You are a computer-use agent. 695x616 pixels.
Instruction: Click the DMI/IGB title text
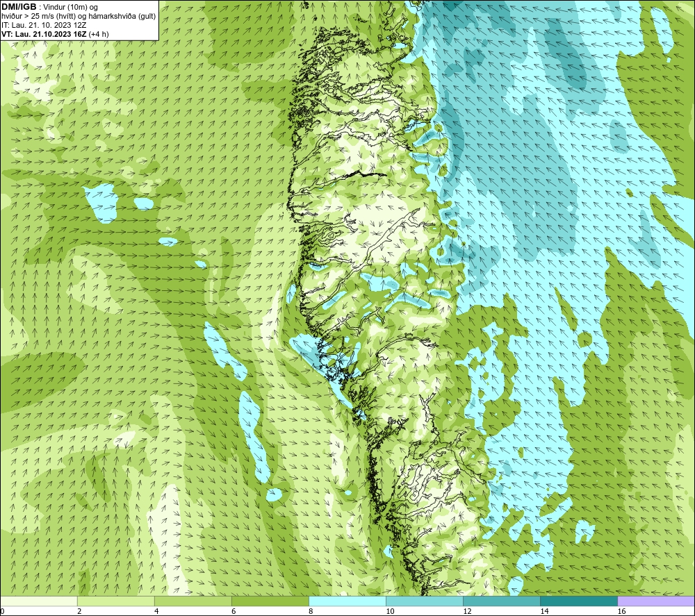(x=19, y=7)
